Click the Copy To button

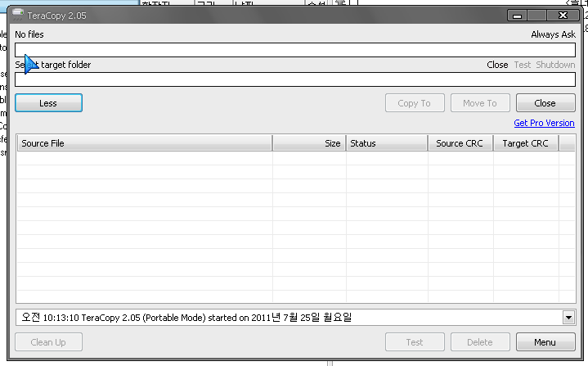[x=415, y=103]
